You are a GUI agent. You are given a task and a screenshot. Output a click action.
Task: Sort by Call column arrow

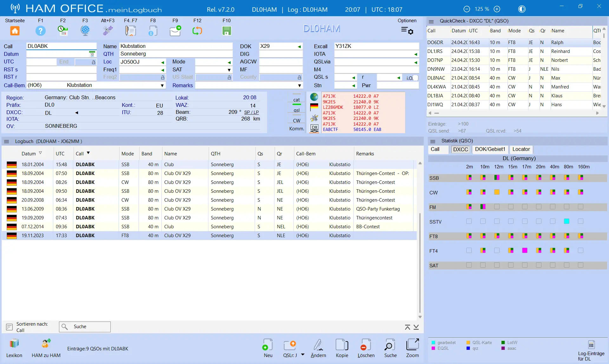tap(88, 153)
